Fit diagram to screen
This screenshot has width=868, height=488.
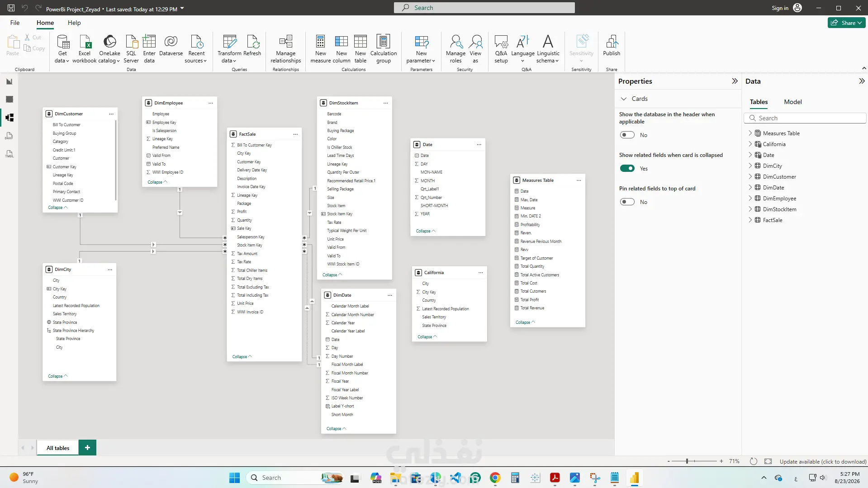click(x=768, y=461)
